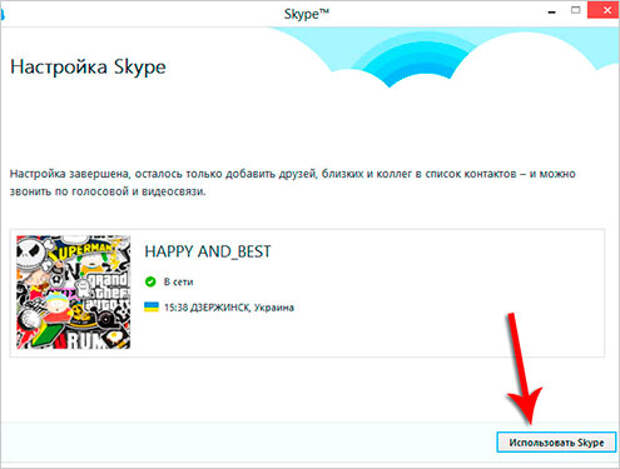The height and width of the screenshot is (469, 620).
Task: Minimize the Skype window
Action: 552,11
